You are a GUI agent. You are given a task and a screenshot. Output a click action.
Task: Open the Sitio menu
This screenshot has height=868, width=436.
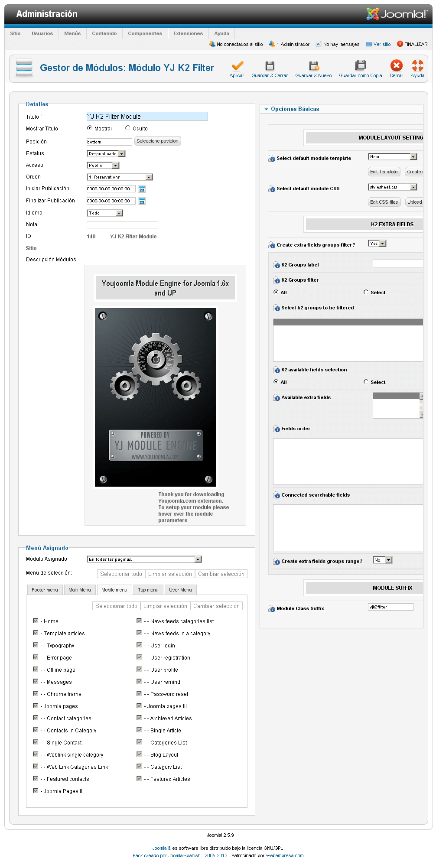click(x=15, y=33)
